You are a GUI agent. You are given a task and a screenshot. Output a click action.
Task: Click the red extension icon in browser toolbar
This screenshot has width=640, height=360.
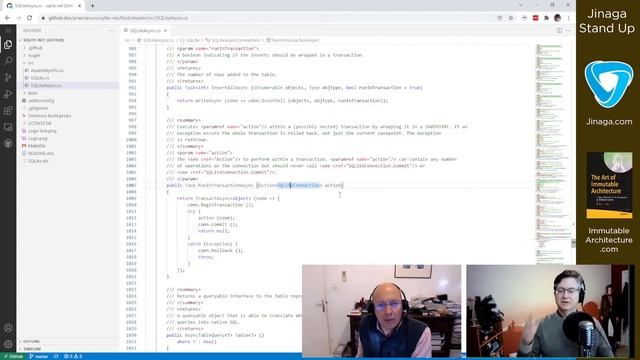536,18
